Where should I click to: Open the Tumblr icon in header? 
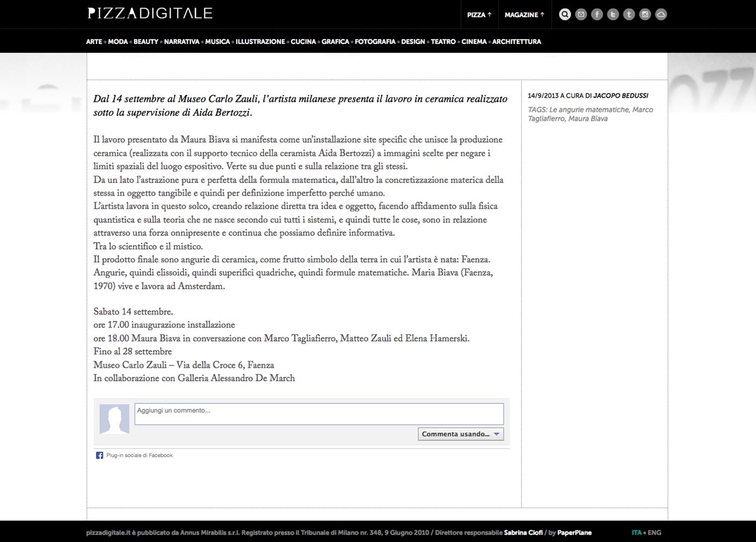629,14
